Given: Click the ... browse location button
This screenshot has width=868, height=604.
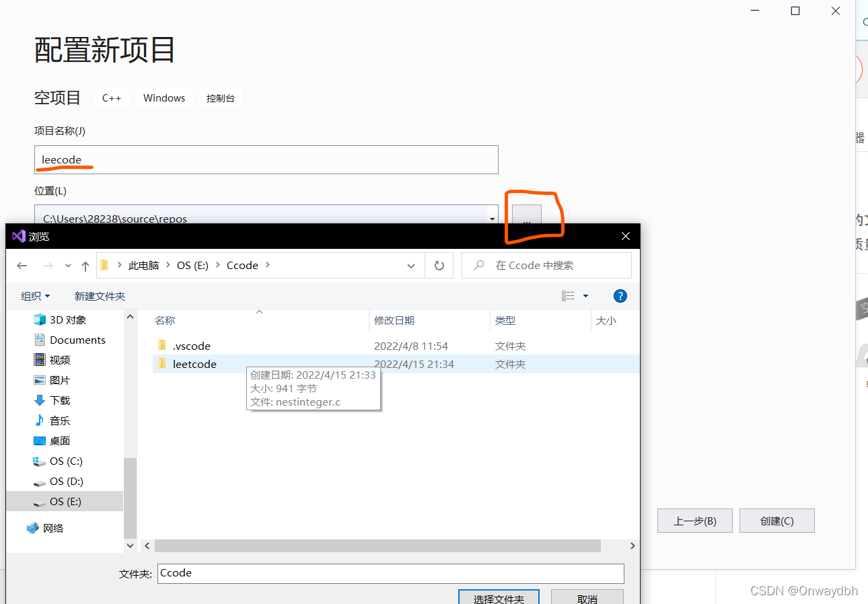Looking at the screenshot, I should click(x=527, y=215).
